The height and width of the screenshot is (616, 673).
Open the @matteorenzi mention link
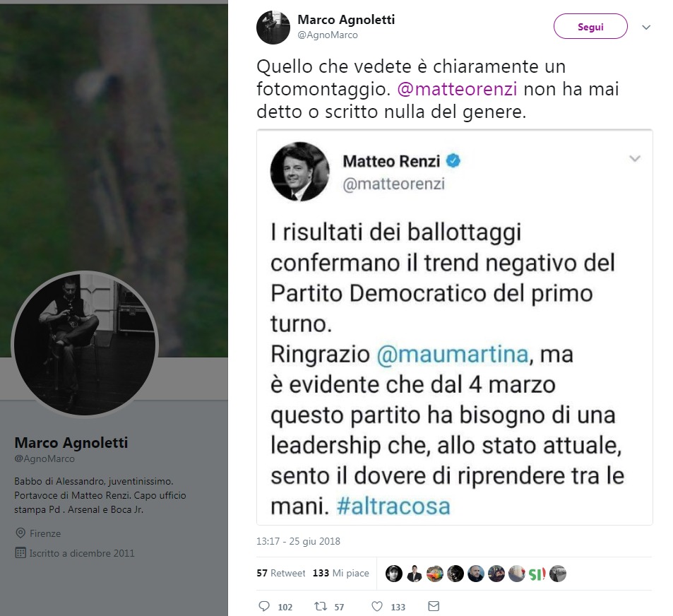click(x=457, y=89)
